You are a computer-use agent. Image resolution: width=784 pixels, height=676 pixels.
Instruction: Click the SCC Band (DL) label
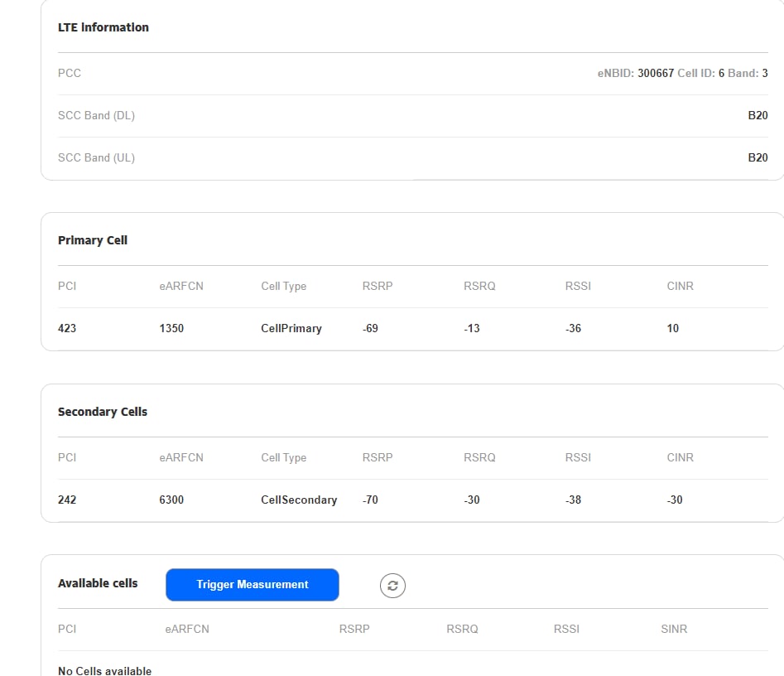pyautogui.click(x=96, y=115)
